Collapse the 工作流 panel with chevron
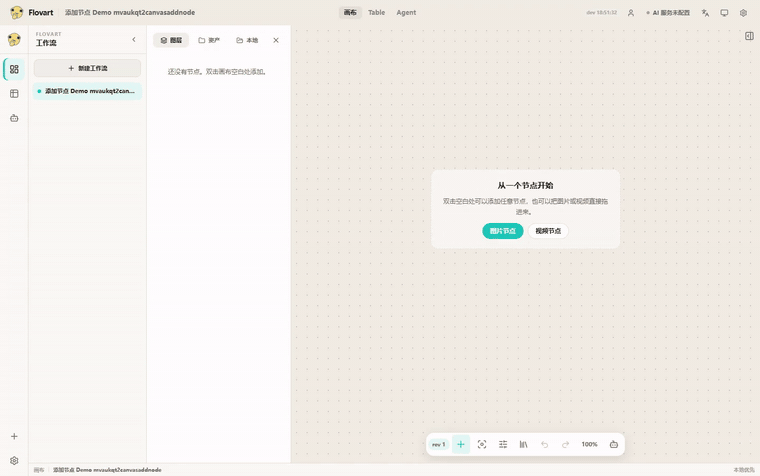The width and height of the screenshot is (760, 476). coord(134,40)
